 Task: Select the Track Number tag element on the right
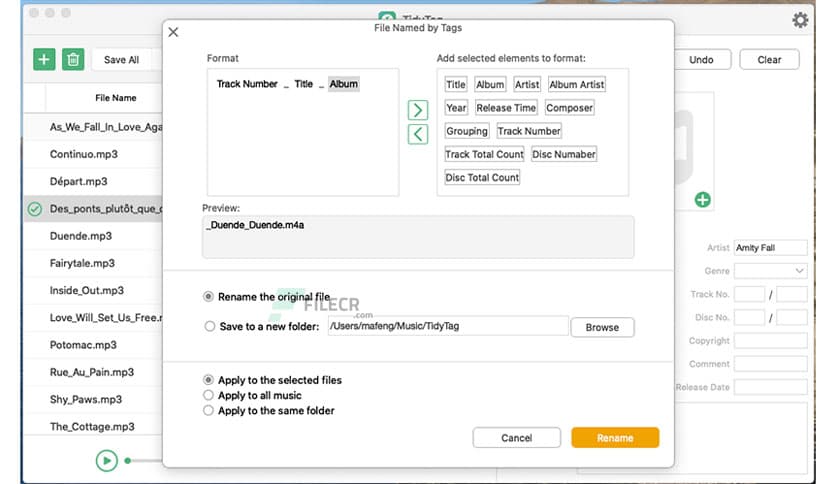tap(528, 131)
